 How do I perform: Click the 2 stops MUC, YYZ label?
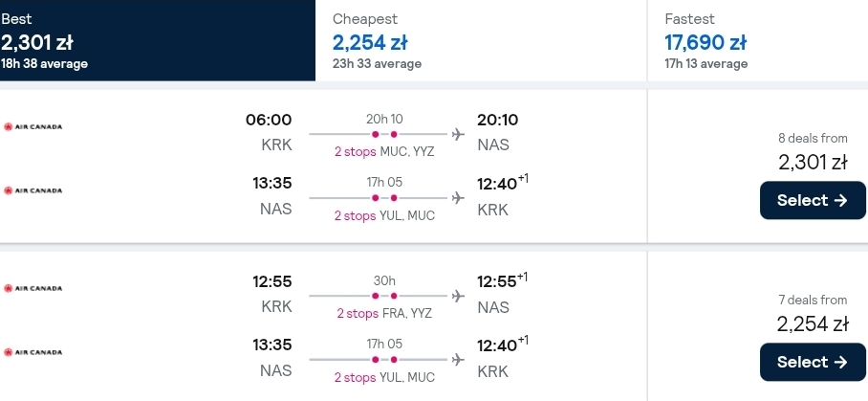pyautogui.click(x=384, y=152)
